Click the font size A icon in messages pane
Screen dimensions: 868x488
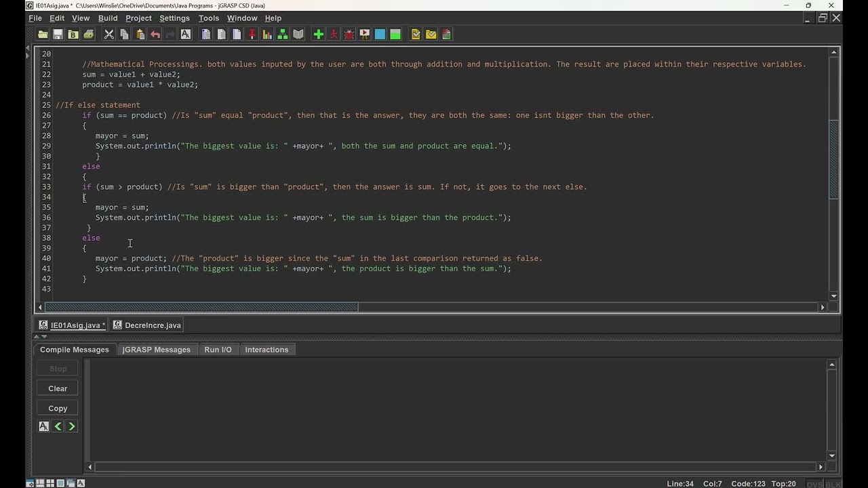43,426
